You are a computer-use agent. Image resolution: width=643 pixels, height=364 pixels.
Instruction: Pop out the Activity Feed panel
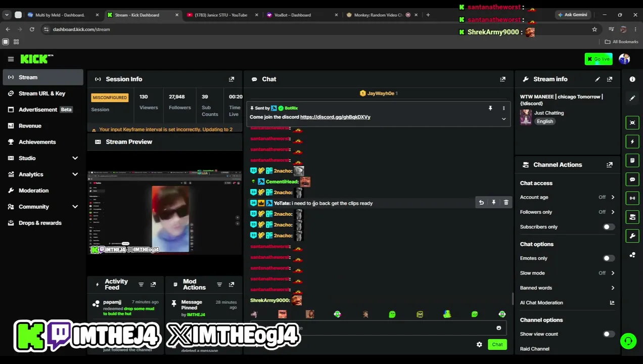point(153,285)
